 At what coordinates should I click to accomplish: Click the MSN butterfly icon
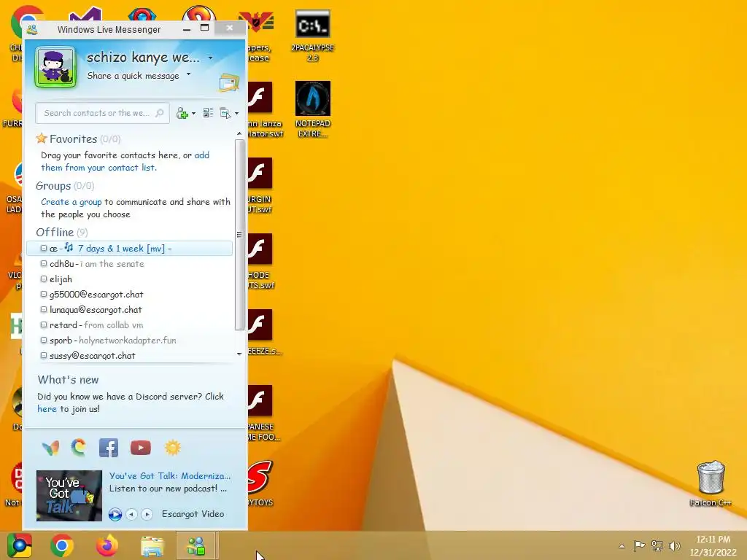(x=50, y=448)
